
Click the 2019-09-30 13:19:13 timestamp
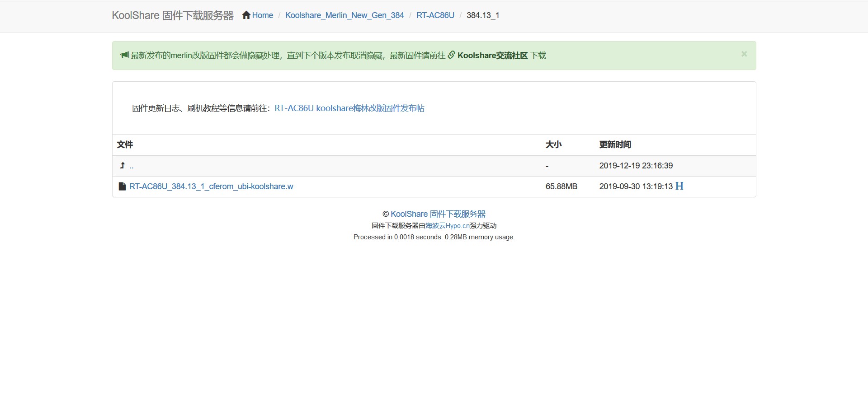coord(636,186)
